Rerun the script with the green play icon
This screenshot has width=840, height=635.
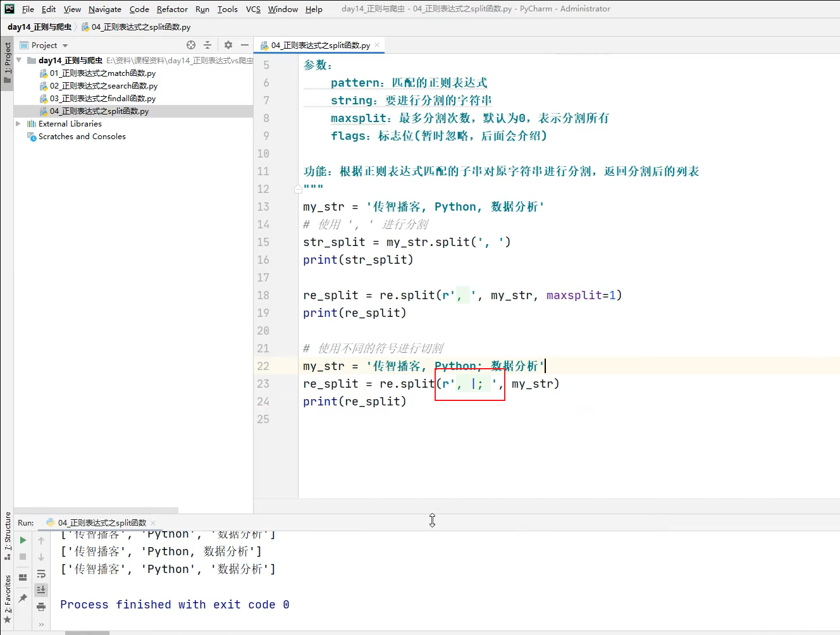coord(23,540)
